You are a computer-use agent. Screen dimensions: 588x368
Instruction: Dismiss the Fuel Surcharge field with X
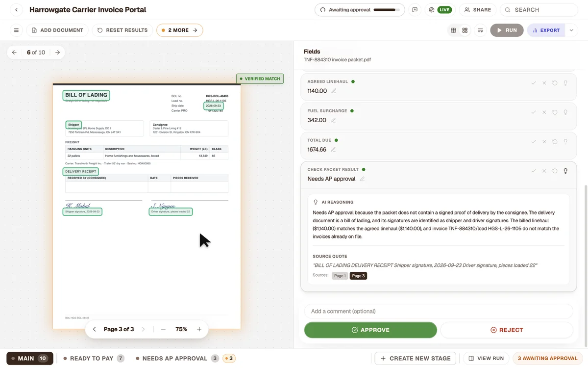point(544,112)
